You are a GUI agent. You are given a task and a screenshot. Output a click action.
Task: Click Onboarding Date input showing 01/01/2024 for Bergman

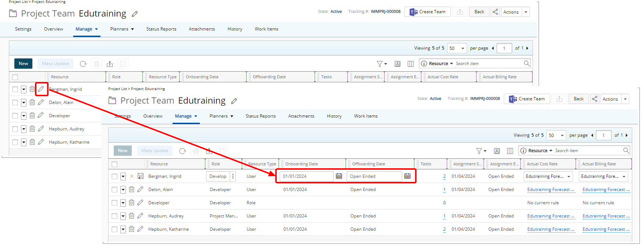(x=306, y=176)
